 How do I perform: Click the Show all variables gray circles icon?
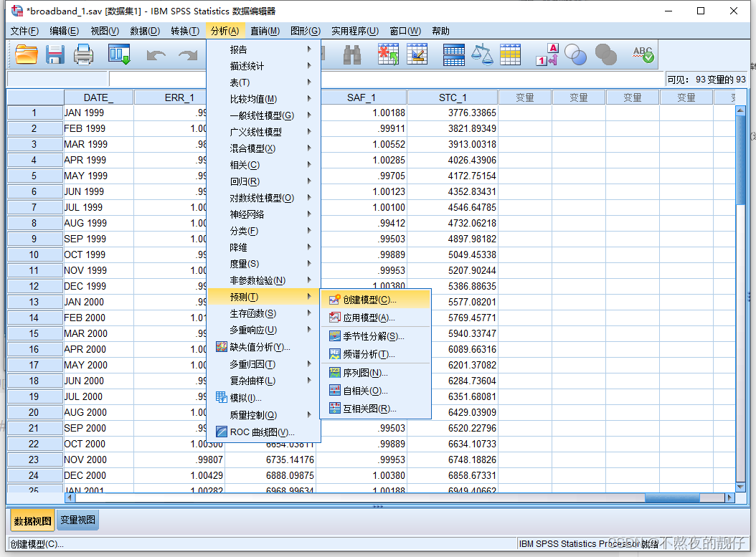(x=606, y=54)
